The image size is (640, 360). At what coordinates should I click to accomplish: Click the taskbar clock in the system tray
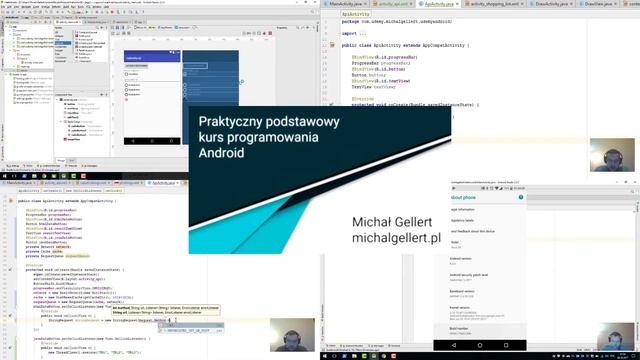[623, 356]
